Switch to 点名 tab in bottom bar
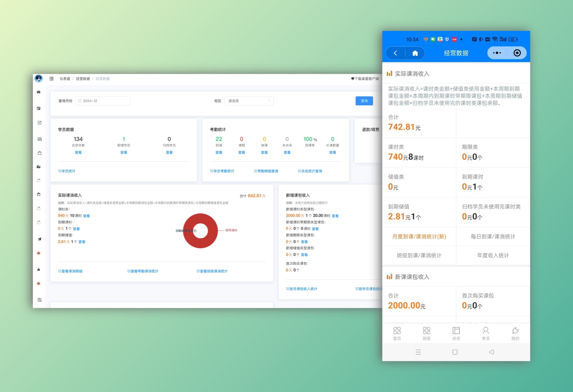Viewport: 573px width, 392px height. pos(456,333)
